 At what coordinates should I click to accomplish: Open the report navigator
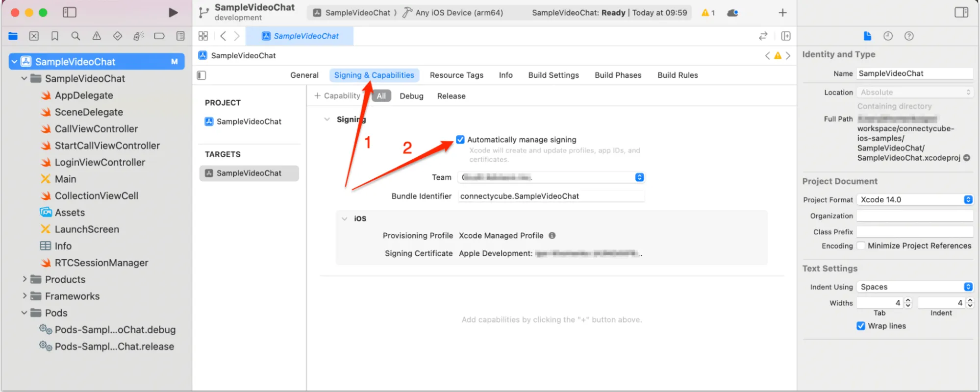point(180,36)
